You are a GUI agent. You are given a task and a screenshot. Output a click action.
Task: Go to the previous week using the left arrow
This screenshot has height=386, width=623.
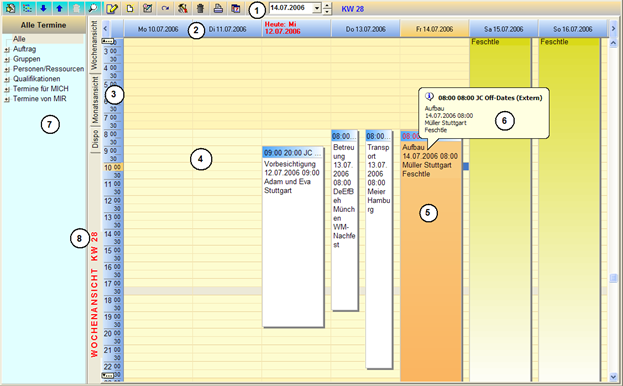[105, 29]
